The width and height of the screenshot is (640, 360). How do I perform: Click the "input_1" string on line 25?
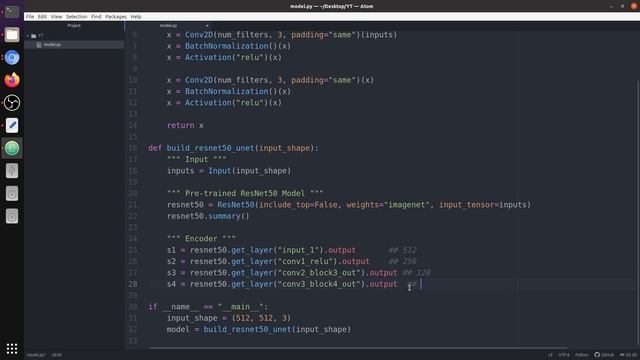click(298, 250)
